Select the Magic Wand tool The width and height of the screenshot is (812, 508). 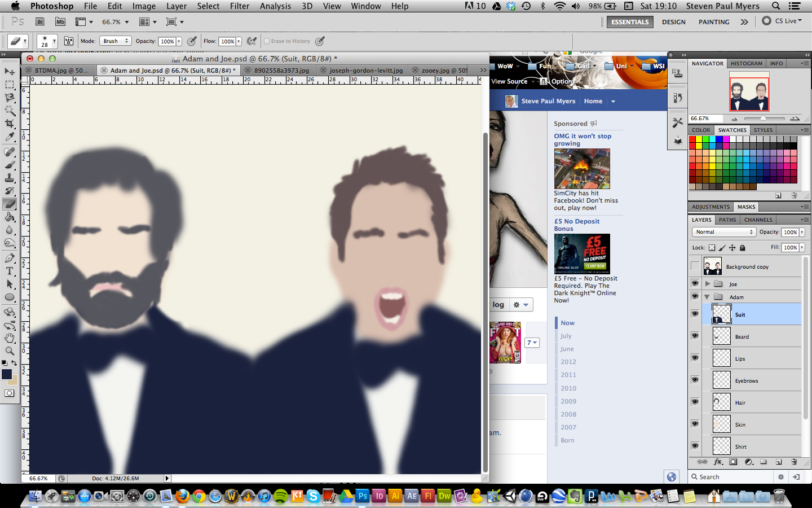(10, 111)
